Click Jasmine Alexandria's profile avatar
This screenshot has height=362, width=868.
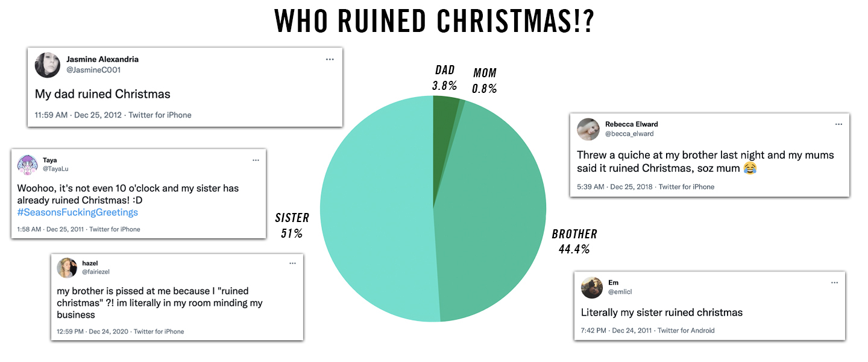tap(48, 65)
